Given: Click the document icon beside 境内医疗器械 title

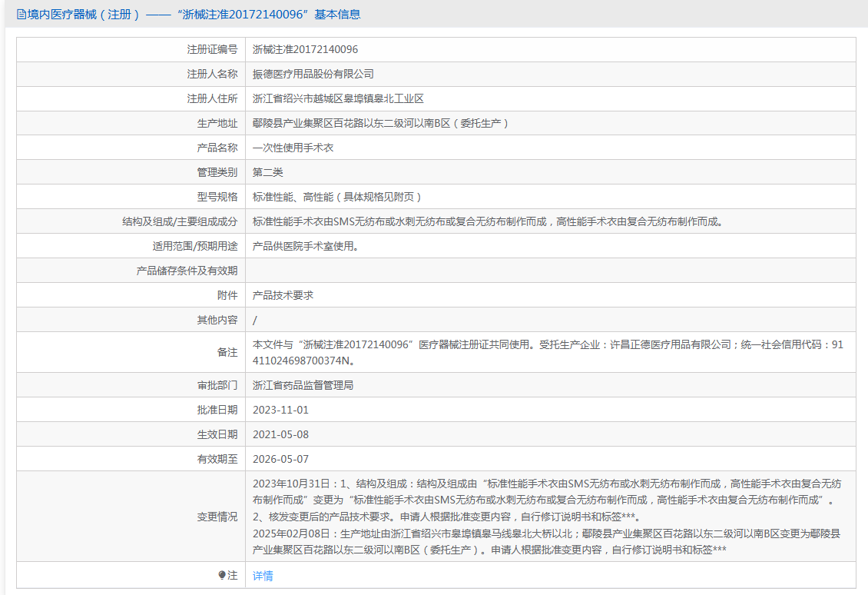Looking at the screenshot, I should [21, 15].
